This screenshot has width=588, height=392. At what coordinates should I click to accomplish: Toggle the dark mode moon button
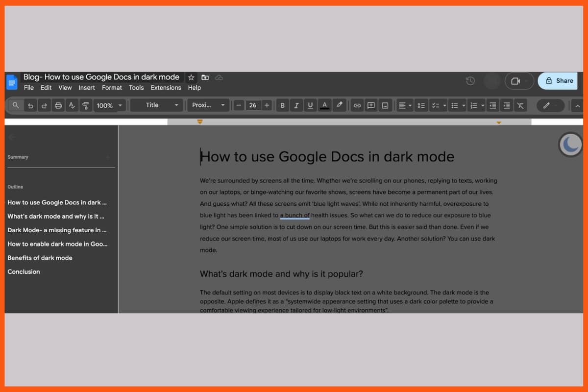[570, 145]
